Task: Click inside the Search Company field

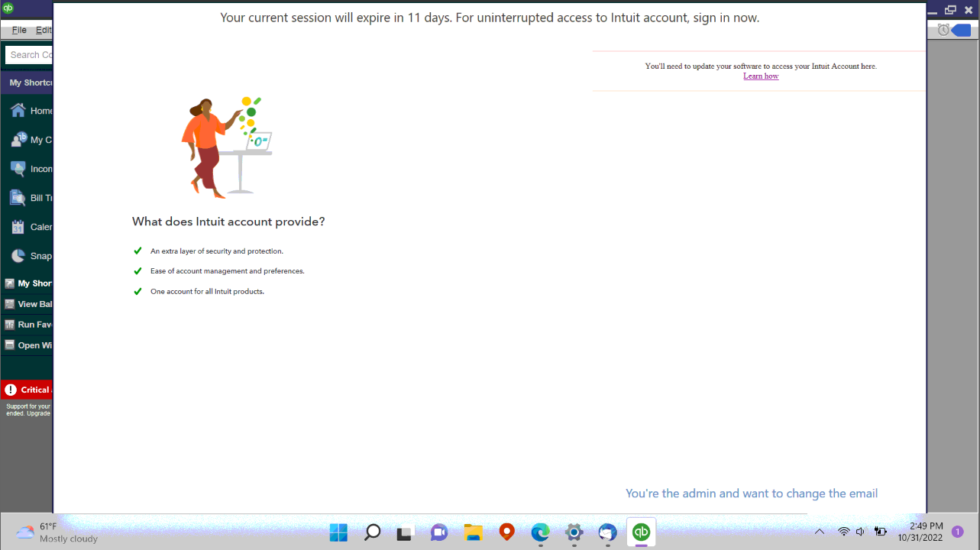Action: pos(28,54)
